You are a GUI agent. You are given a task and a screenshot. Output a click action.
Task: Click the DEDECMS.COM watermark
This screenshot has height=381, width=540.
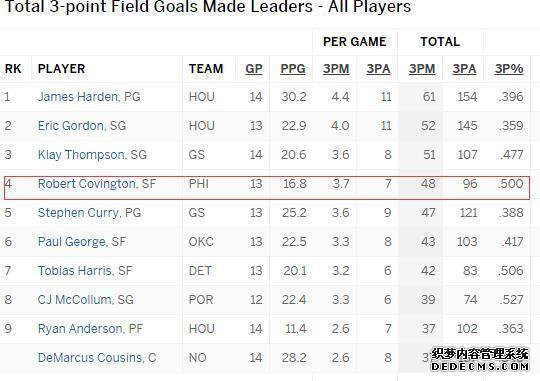point(480,367)
